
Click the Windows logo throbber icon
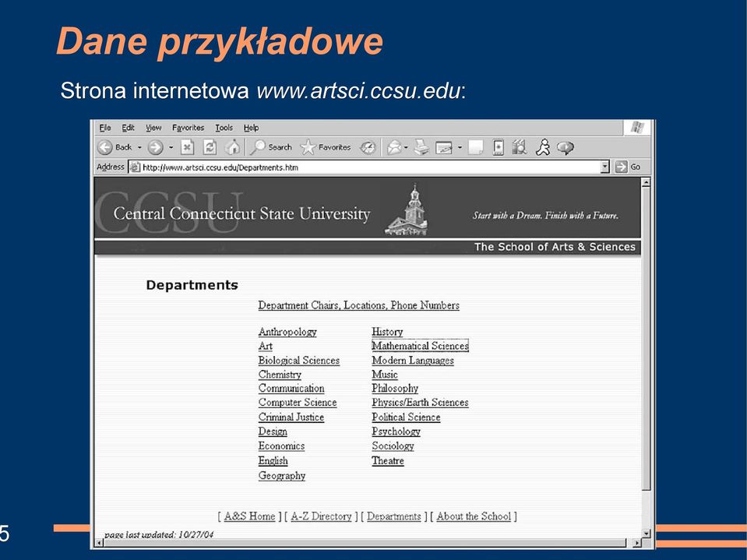click(x=637, y=127)
